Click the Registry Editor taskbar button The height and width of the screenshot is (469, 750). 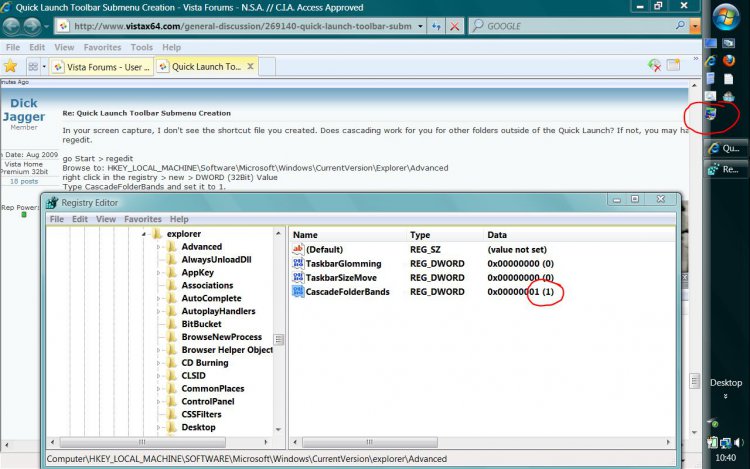(x=727, y=170)
